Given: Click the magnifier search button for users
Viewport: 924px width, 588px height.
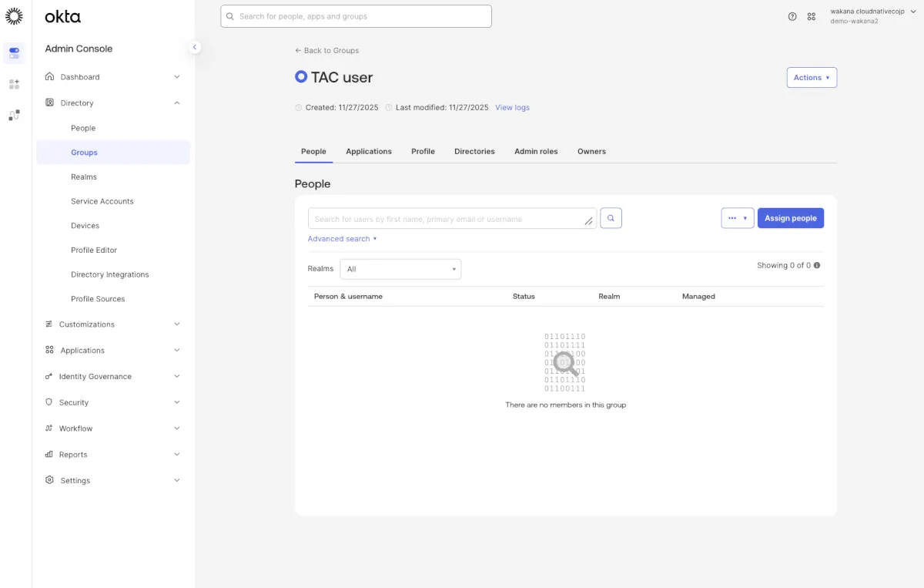Looking at the screenshot, I should click(611, 218).
